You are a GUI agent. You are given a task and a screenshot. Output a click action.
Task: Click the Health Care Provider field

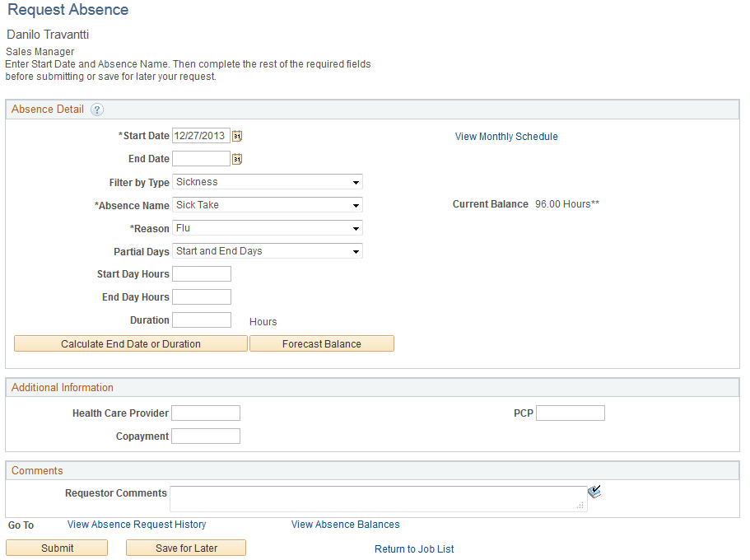[x=205, y=413]
